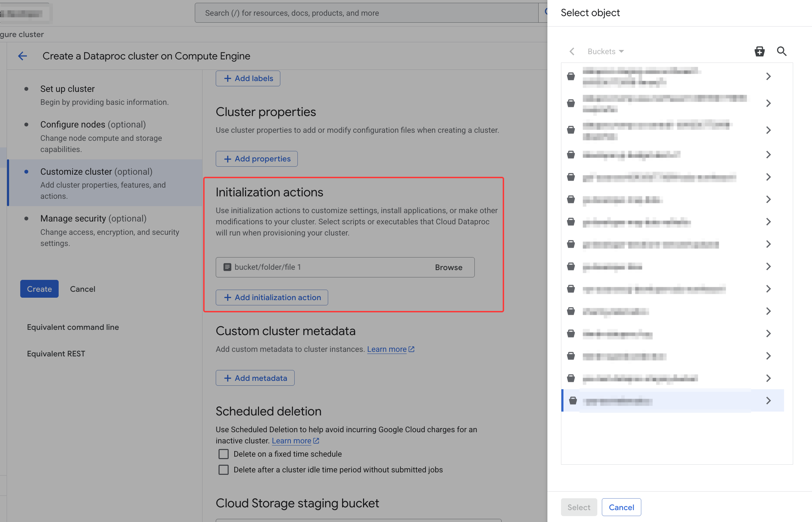
Task: Click the back chevron beside Buckets
Action: tap(572, 51)
